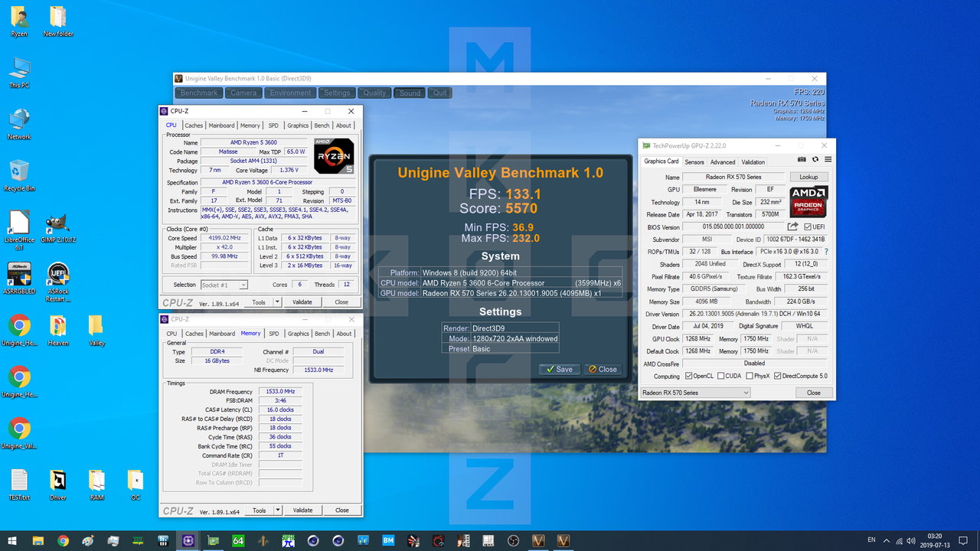The image size is (980, 551).
Task: Click the Lookup button in GPU-Z
Action: [808, 177]
